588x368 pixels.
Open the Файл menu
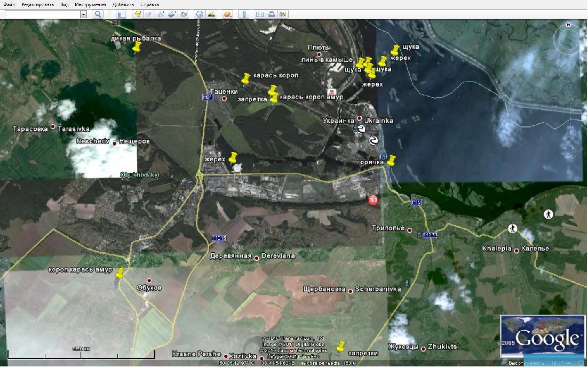(9, 4)
